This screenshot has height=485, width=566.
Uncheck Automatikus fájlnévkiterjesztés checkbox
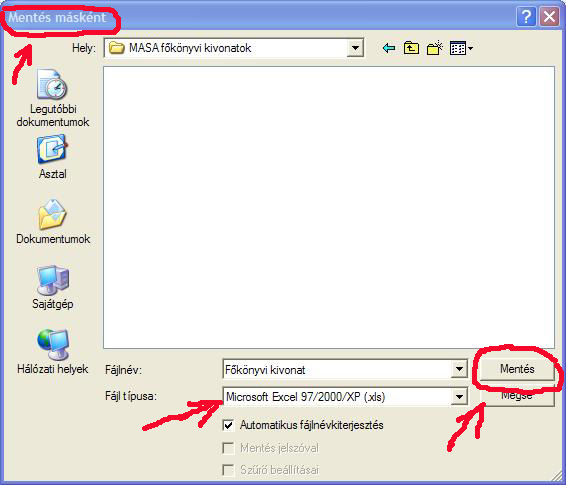[228, 425]
